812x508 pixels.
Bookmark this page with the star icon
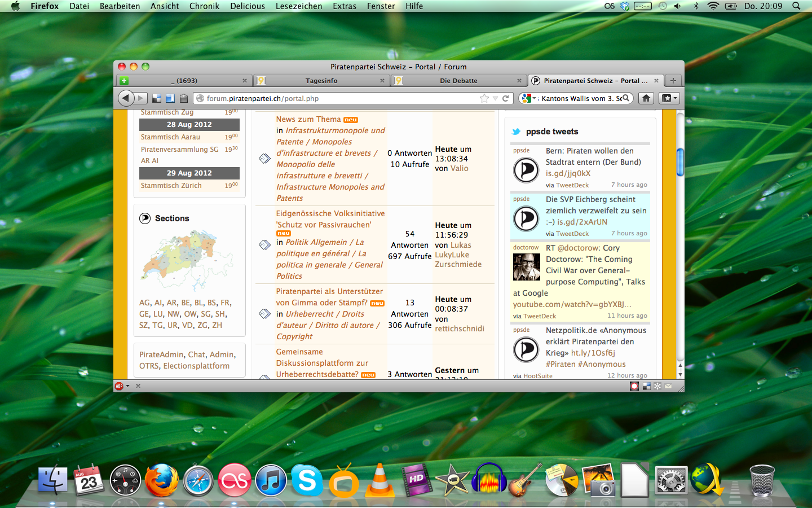click(x=484, y=98)
